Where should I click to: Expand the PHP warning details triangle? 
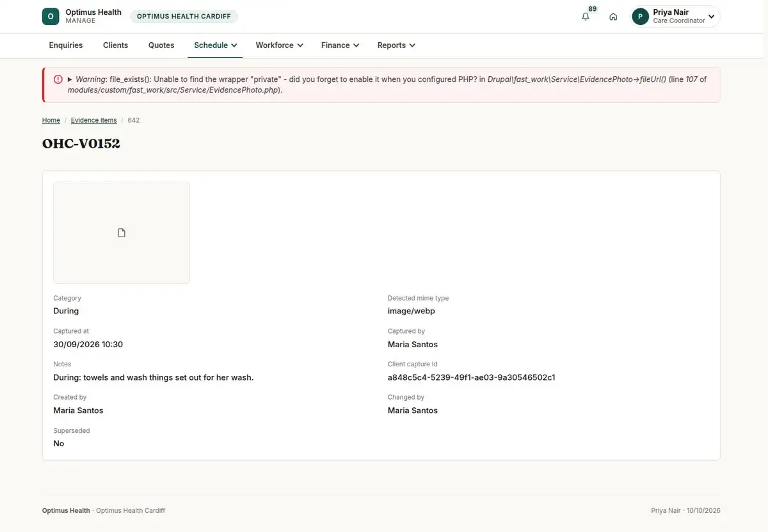tap(70, 79)
